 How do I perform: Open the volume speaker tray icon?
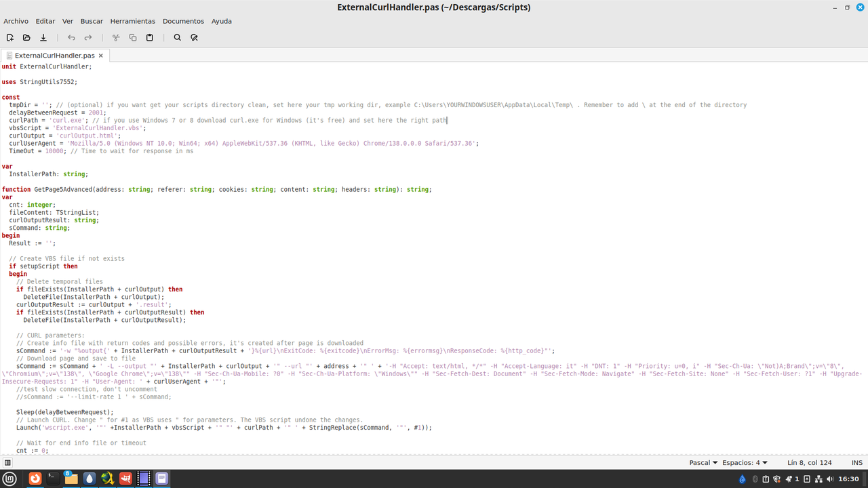point(831,479)
